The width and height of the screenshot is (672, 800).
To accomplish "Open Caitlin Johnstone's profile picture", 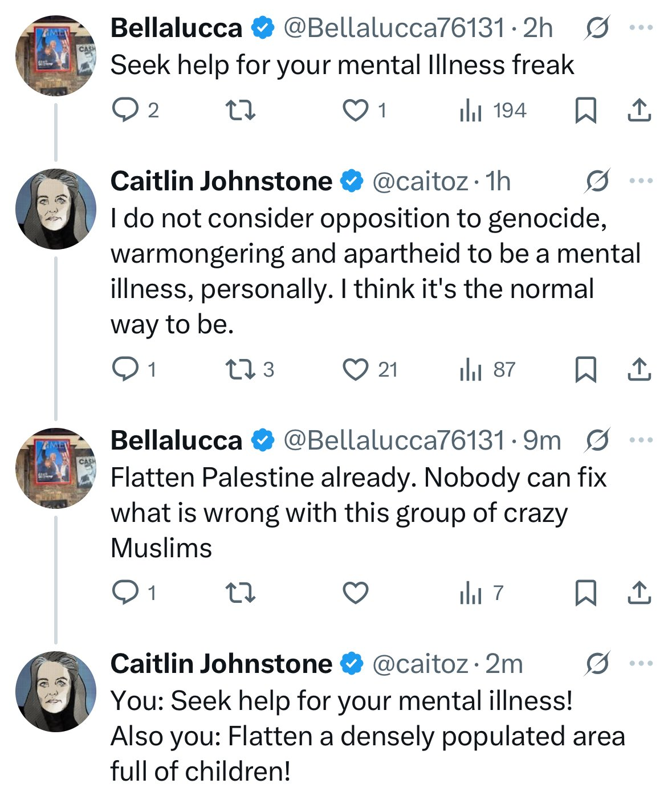I will coord(55,209).
